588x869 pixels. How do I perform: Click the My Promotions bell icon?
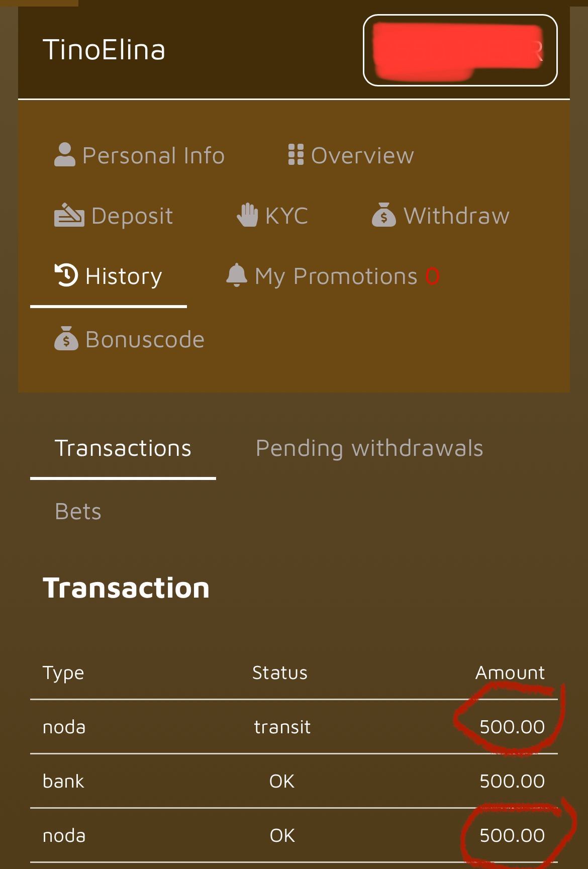tap(236, 275)
